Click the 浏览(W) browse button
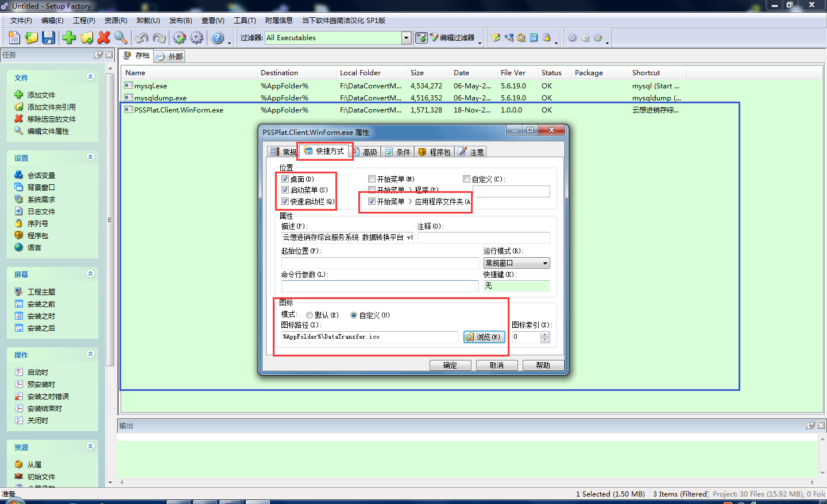Viewport: 827px width, 504px height. point(484,337)
